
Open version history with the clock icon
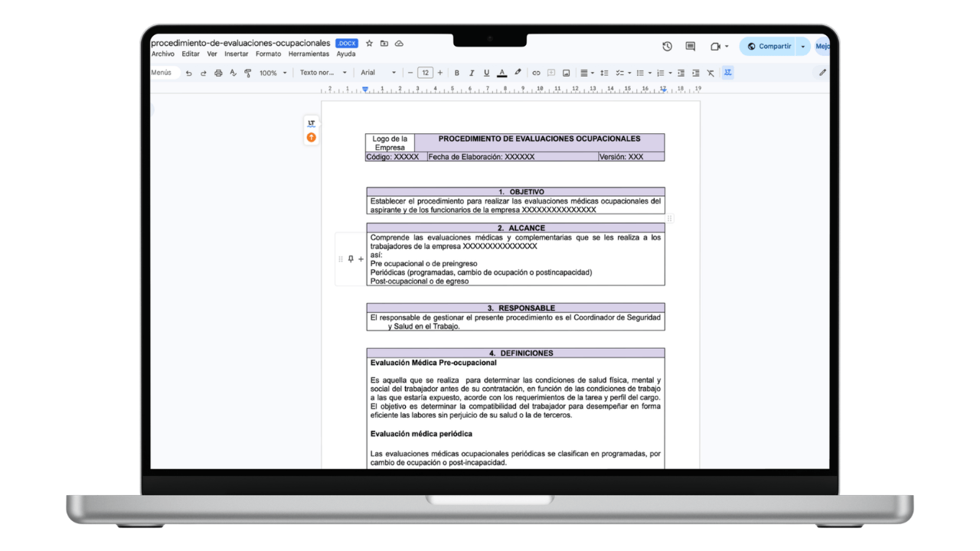coord(667,46)
